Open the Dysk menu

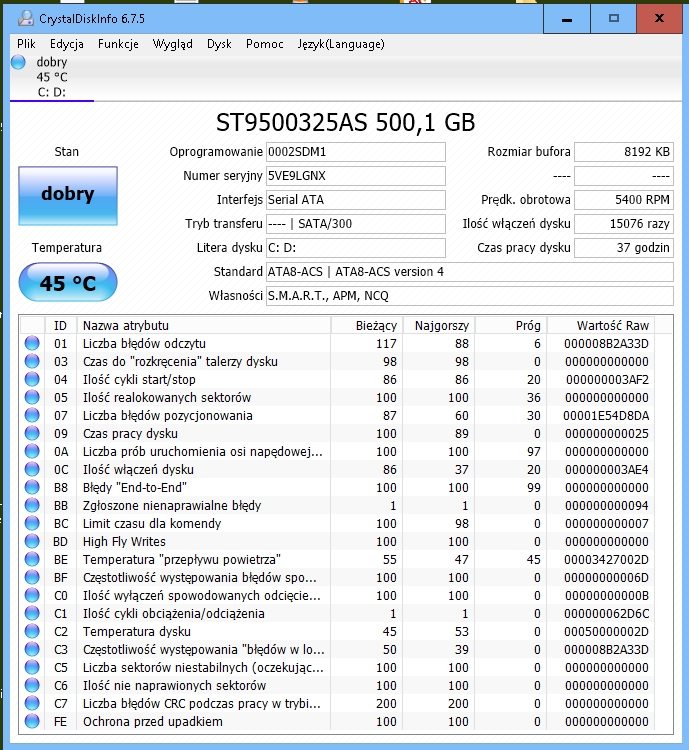click(219, 44)
